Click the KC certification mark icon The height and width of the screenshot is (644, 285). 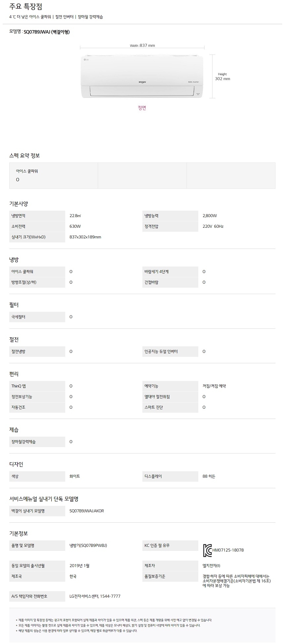click(207, 550)
